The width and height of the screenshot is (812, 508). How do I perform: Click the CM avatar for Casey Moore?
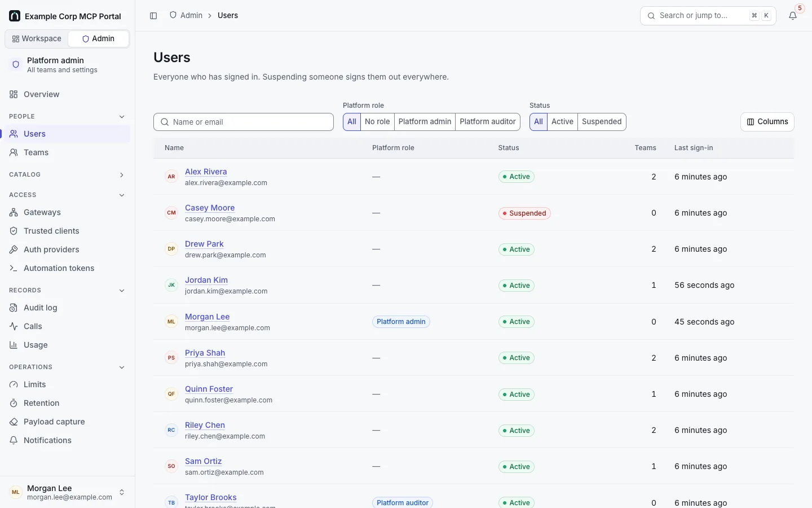tap(171, 213)
